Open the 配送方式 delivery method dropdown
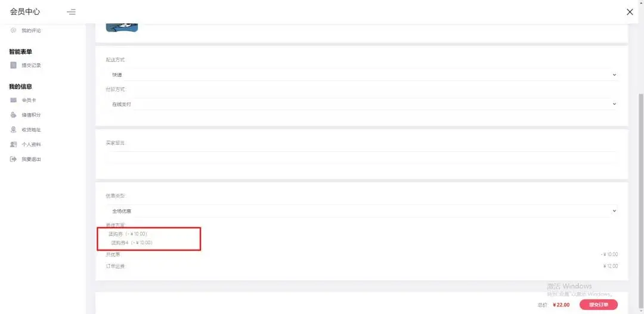This screenshot has width=644, height=314. 361,74
